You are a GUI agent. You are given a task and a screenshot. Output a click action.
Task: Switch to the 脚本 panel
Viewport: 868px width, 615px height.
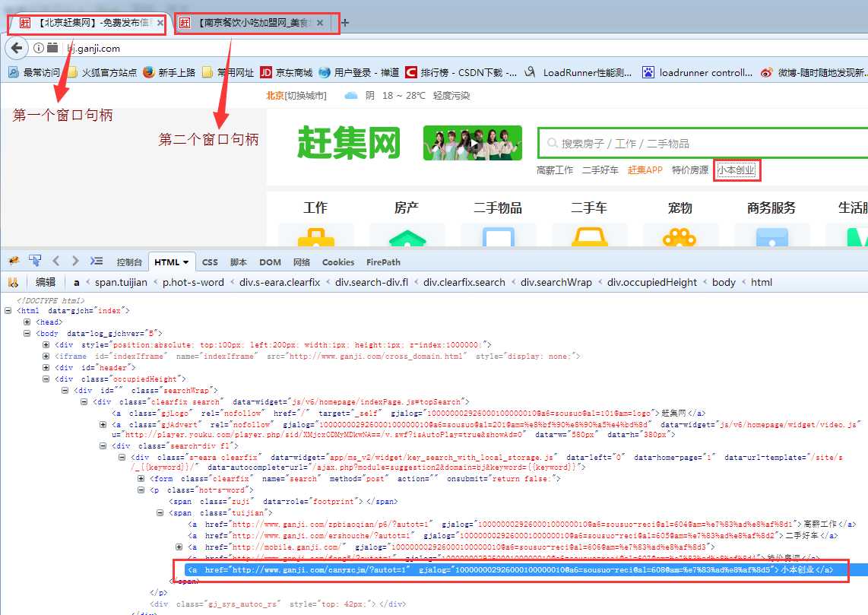(x=239, y=262)
